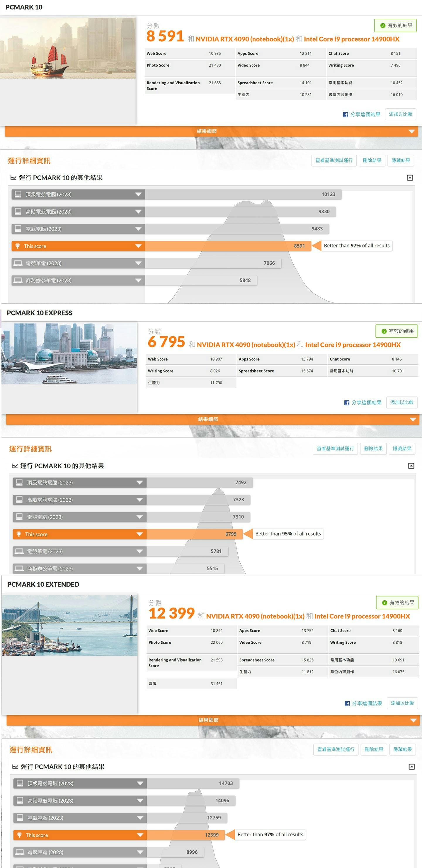Open NVIDIA RTX 4090 link beside 6 795 score
Viewport: 422px width, 868px height.
[246, 345]
